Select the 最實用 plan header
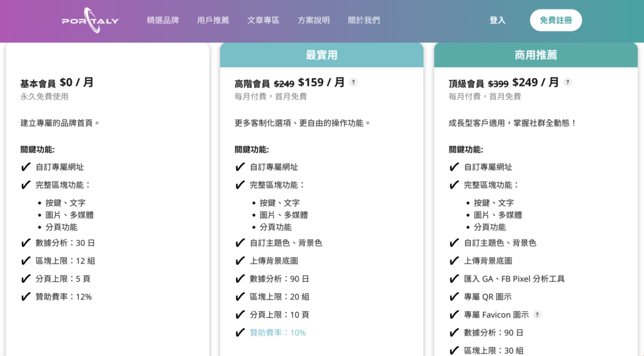Image resolution: width=644 pixels, height=356 pixels. point(321,55)
